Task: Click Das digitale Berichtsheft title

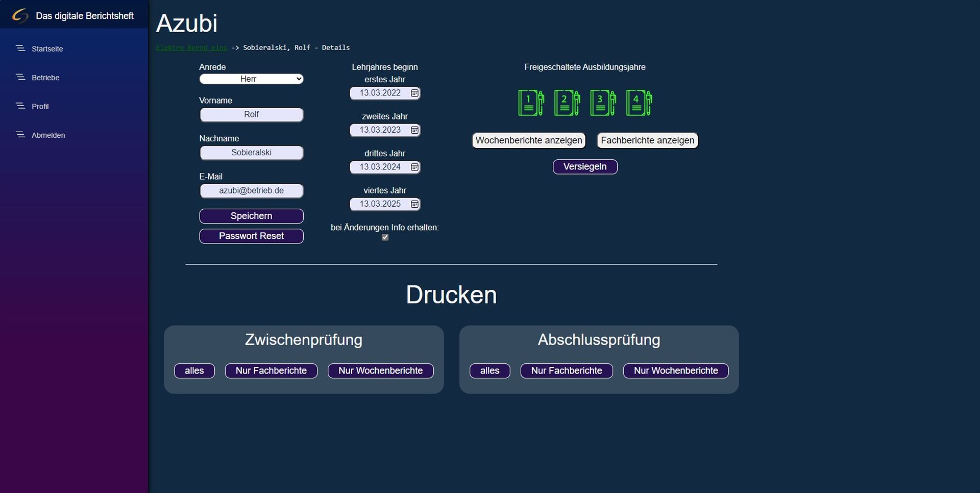Action: coord(85,16)
